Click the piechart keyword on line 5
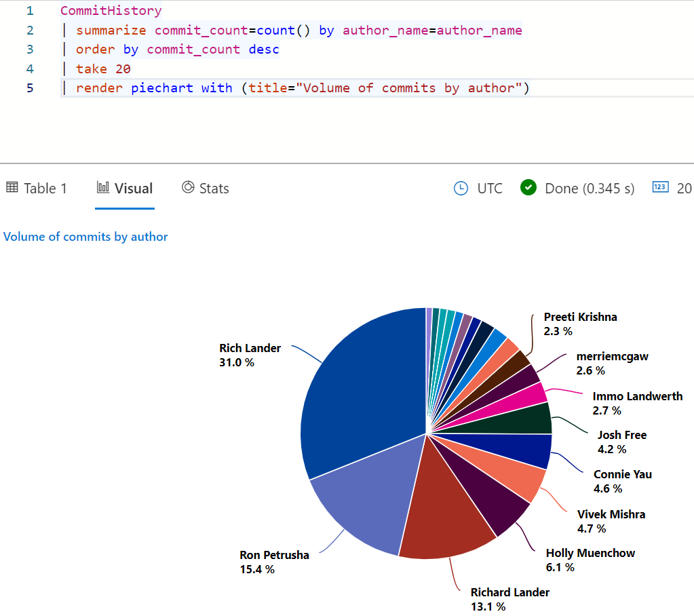This screenshot has width=694, height=616. click(x=162, y=88)
